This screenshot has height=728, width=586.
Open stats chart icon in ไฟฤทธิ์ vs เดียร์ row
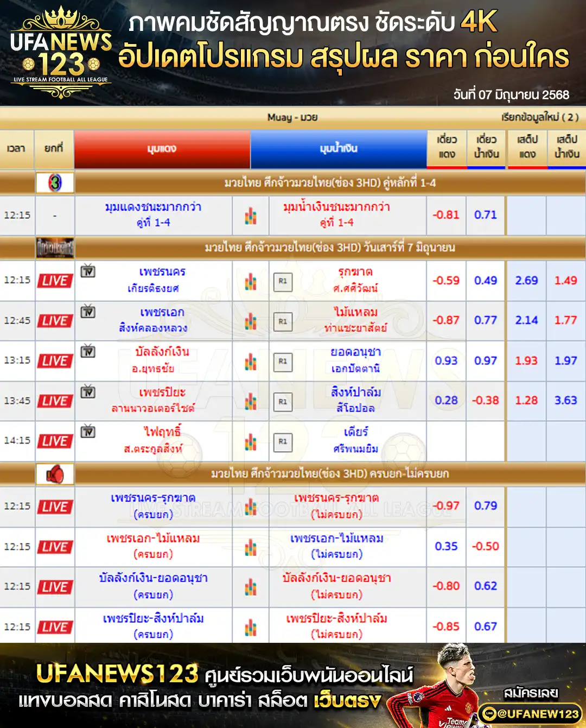tap(250, 442)
